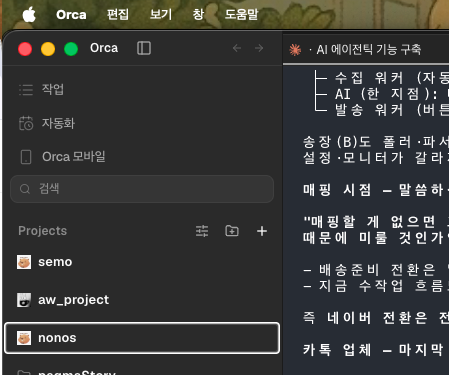Image resolution: width=449 pixels, height=375 pixels.
Task: Click the magnifier icon in search
Action: coord(25,189)
